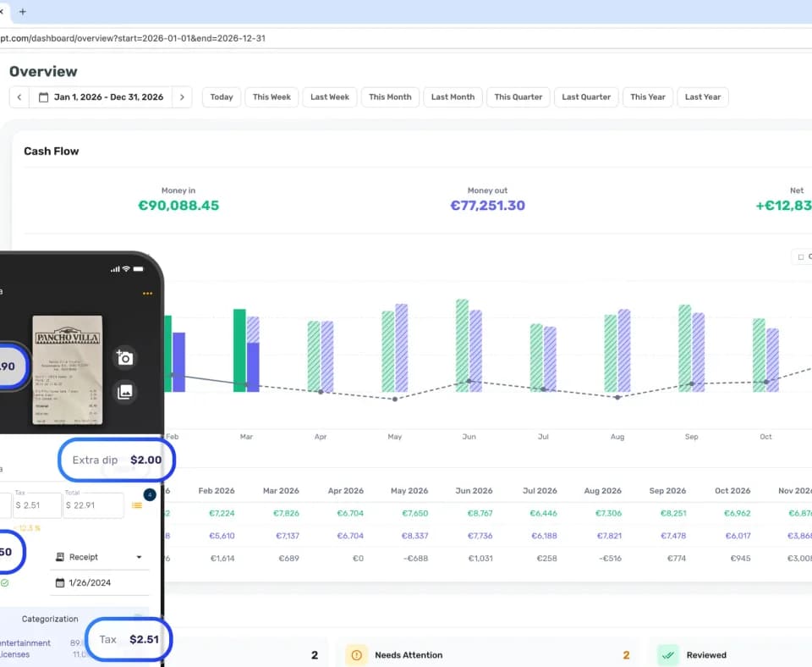Toggle the chart legend checkbox

point(801,257)
